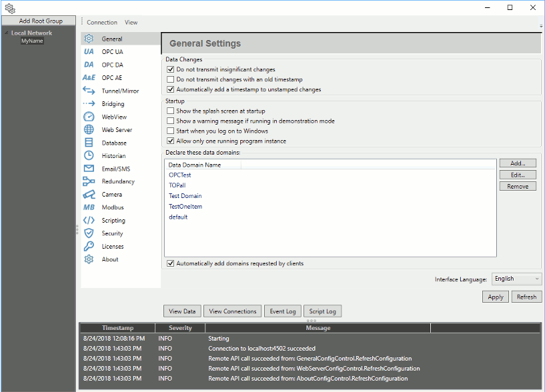Image resolution: width=545 pixels, height=392 pixels.
Task: Collapse the Local Network tree node
Action: (x=6, y=33)
